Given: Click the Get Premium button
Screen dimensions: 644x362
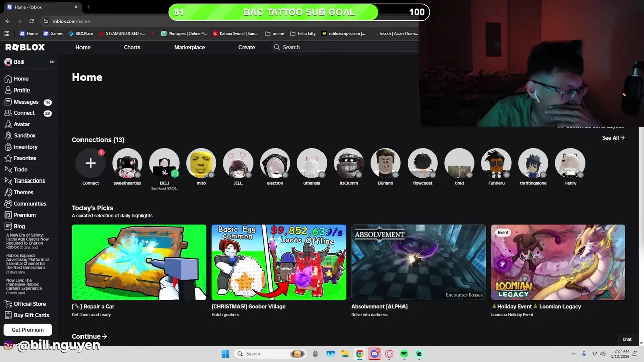Looking at the screenshot, I should tap(28, 330).
